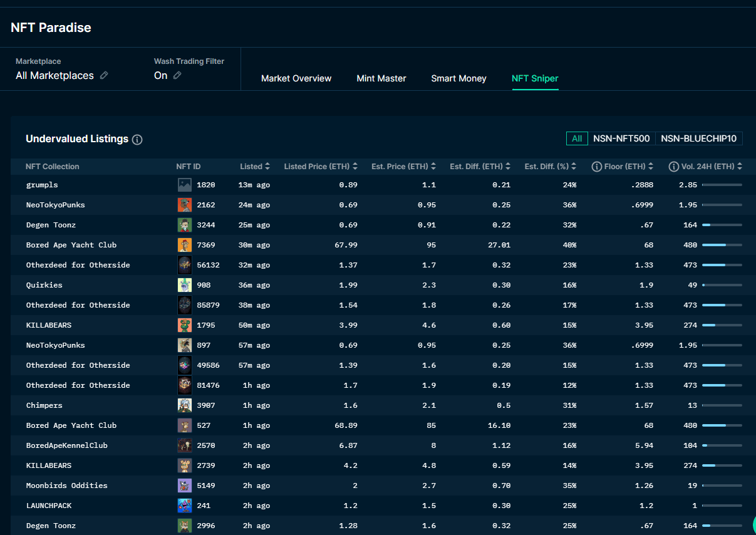The image size is (756, 535).
Task: Click the volume bar in the KILLABEARS 1795 row
Action: pyautogui.click(x=722, y=325)
